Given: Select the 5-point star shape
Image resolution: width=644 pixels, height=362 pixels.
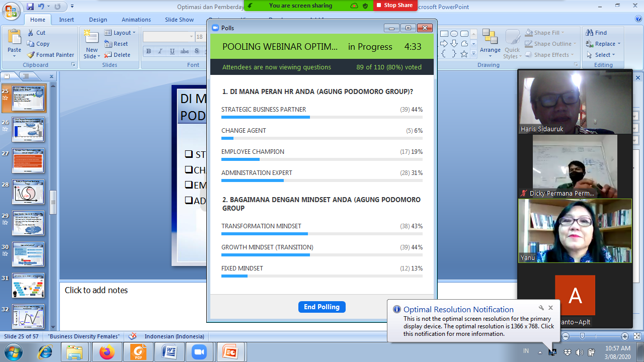Looking at the screenshot, I should click(x=464, y=54).
